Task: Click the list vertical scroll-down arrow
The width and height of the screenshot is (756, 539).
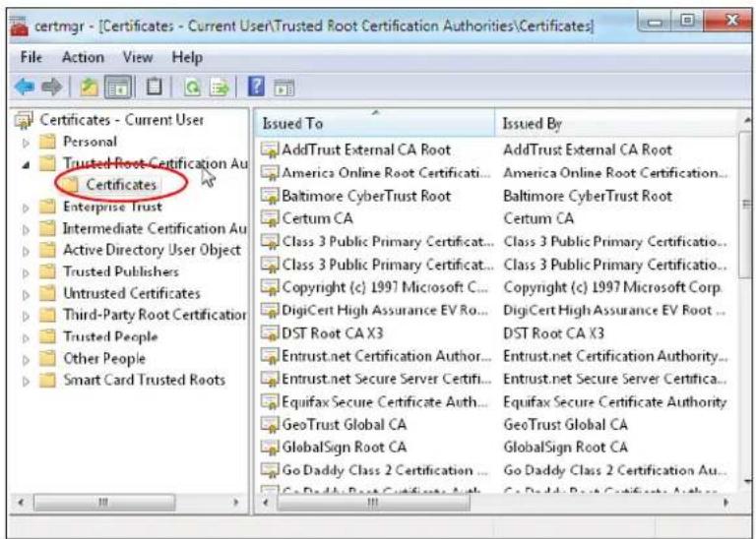Action: 747,480
